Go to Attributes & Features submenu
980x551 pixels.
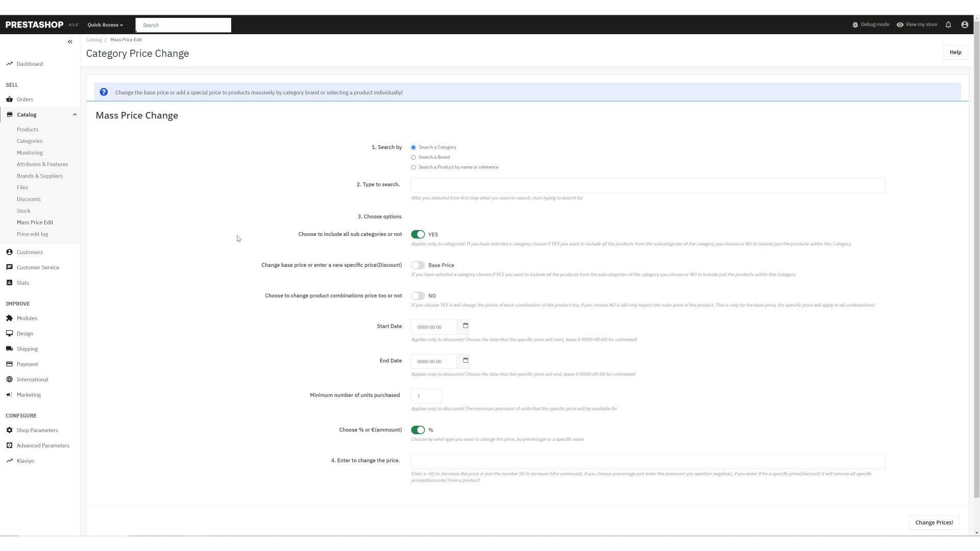pos(42,164)
